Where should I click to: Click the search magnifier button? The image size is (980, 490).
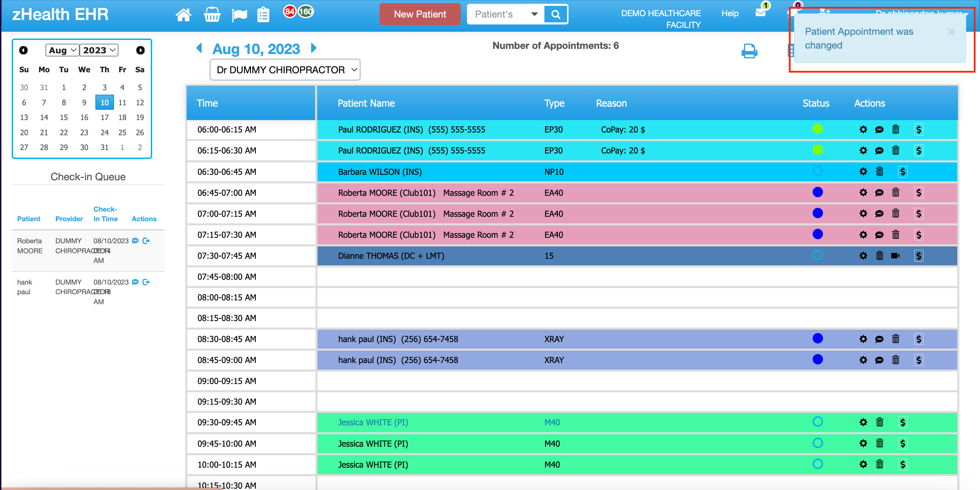(555, 14)
